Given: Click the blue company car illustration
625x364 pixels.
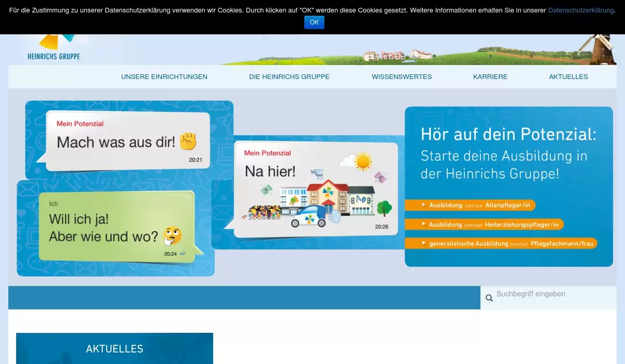Looking at the screenshot, I should pyautogui.click(x=311, y=216).
